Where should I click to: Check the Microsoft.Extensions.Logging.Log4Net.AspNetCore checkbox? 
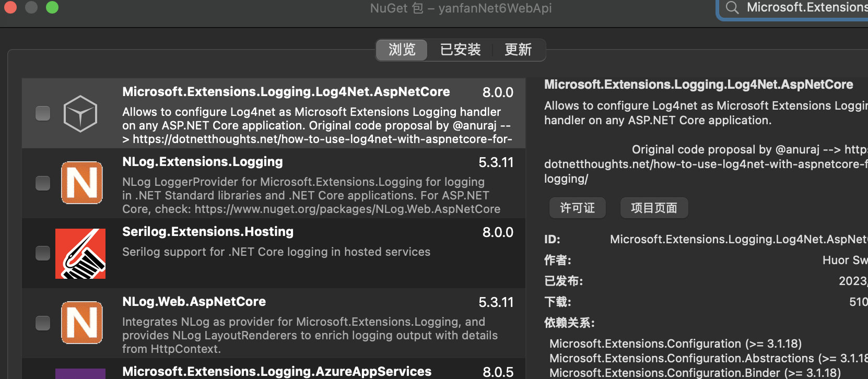tap(43, 113)
